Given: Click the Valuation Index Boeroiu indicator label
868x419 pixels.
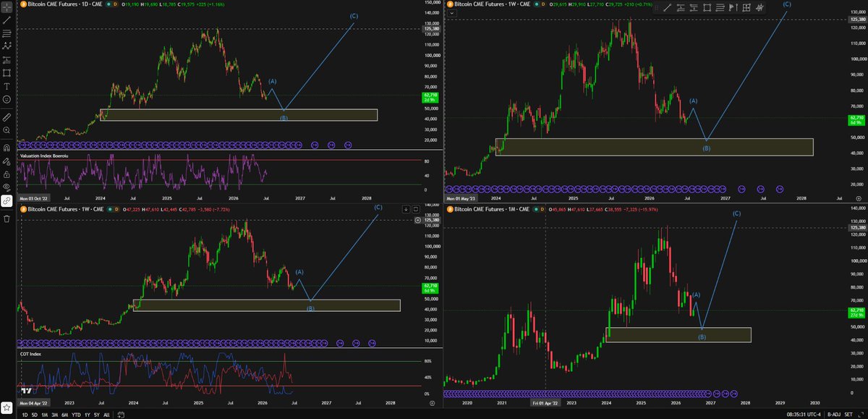Looking at the screenshot, I should pos(45,156).
